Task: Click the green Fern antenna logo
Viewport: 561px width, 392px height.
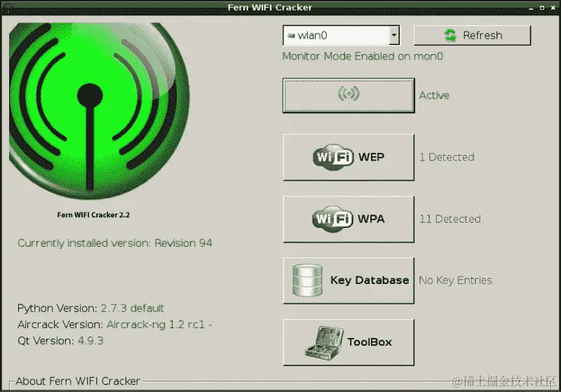Action: 99,111
